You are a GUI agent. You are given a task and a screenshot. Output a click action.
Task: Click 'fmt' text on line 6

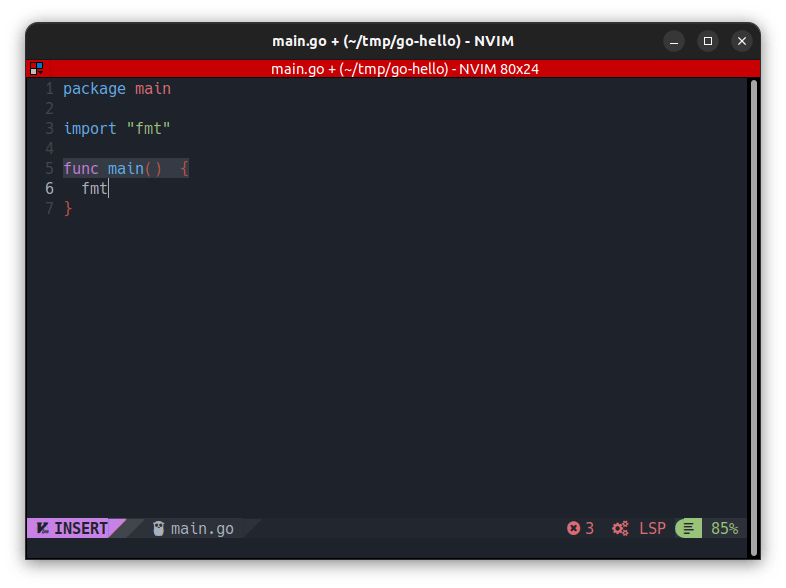[x=94, y=188]
